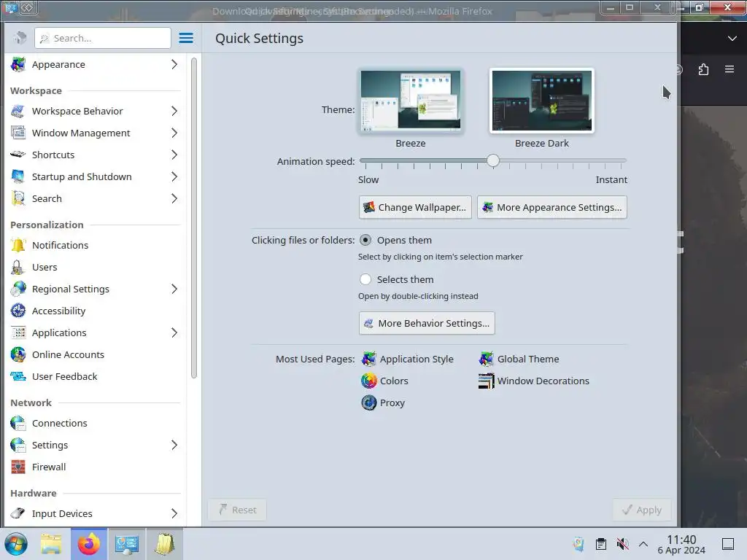Select the Breeze theme thumbnail
The height and width of the screenshot is (560, 747).
point(411,101)
